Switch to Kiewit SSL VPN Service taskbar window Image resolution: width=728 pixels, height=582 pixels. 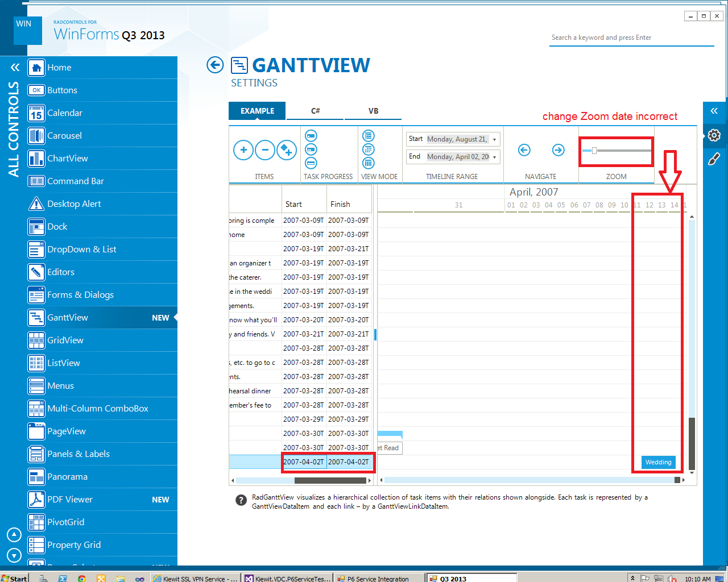tap(196, 578)
